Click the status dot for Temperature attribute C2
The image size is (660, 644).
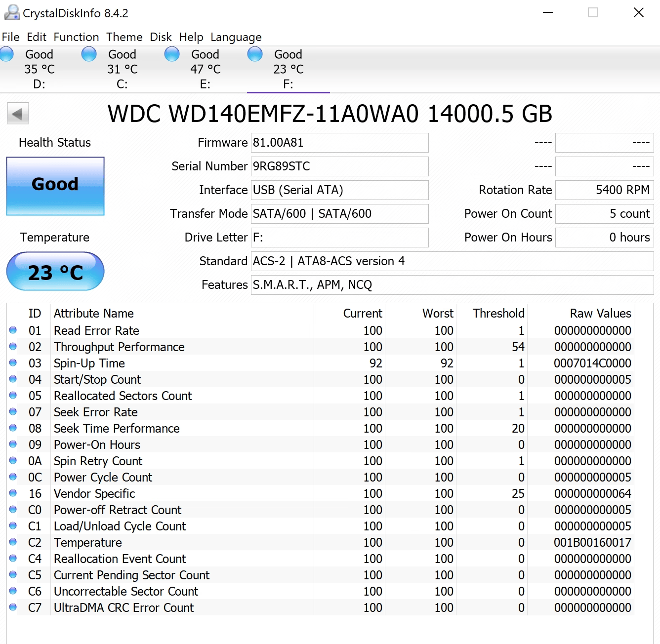[x=13, y=542]
